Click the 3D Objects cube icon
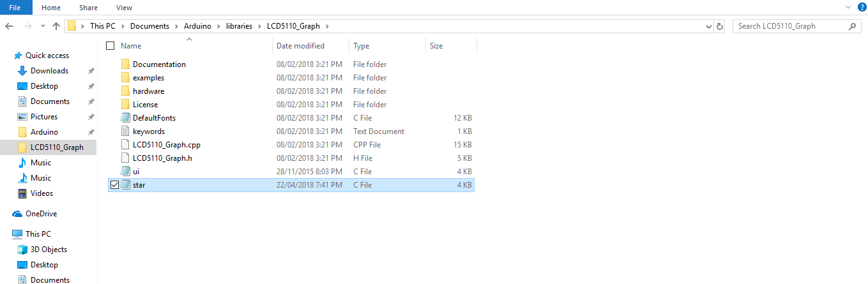The image size is (868, 284). point(22,250)
